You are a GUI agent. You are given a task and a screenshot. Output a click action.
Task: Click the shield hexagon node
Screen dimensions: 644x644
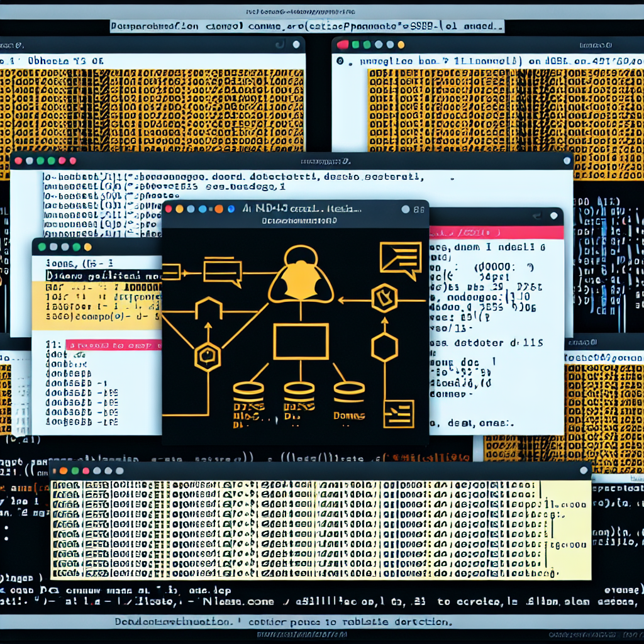click(x=384, y=298)
